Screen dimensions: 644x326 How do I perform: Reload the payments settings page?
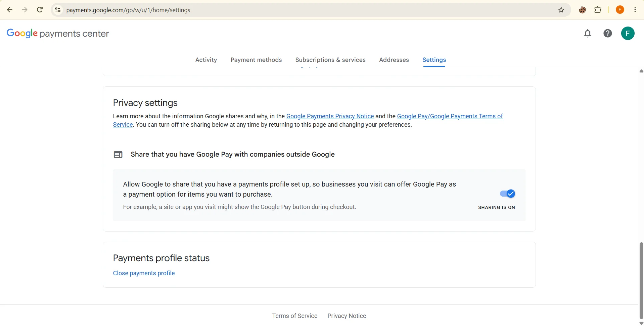[x=40, y=10]
